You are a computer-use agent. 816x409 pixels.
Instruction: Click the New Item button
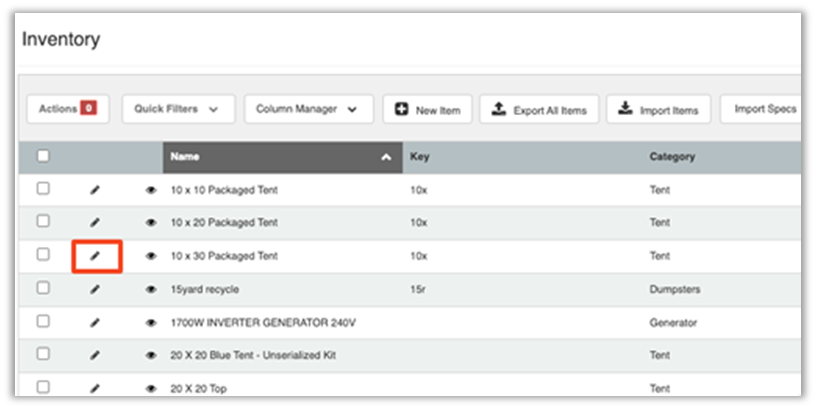pos(427,110)
